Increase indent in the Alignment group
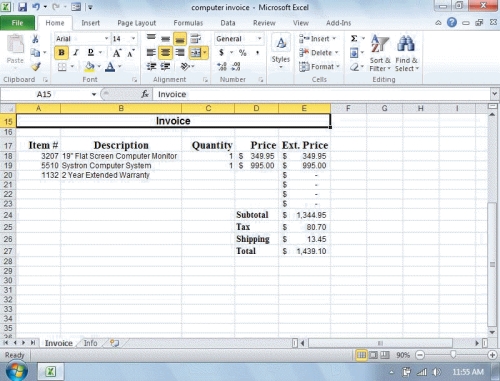Viewport: 500px width, 381px height. (166, 67)
